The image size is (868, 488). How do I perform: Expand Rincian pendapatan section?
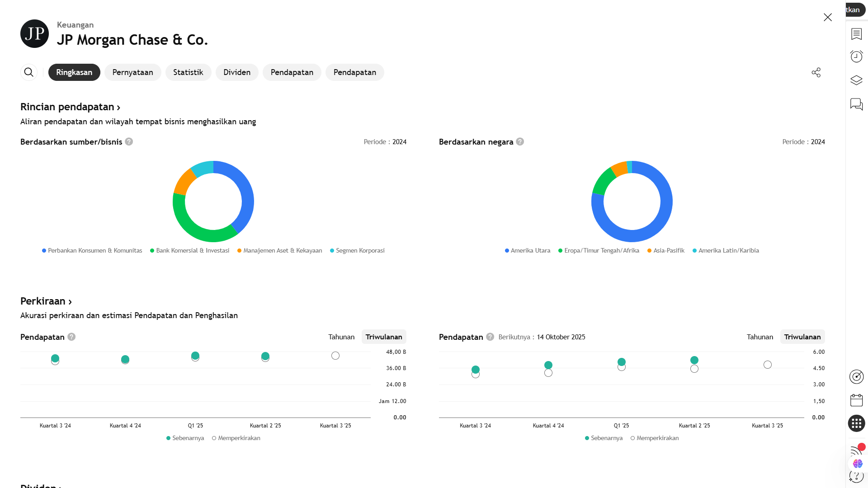(x=70, y=107)
